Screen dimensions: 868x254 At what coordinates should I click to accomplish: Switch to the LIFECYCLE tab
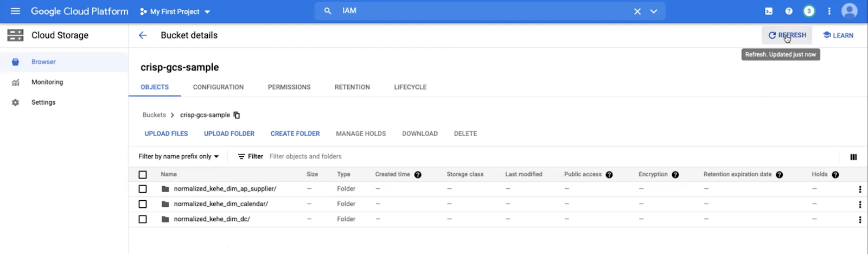(410, 87)
